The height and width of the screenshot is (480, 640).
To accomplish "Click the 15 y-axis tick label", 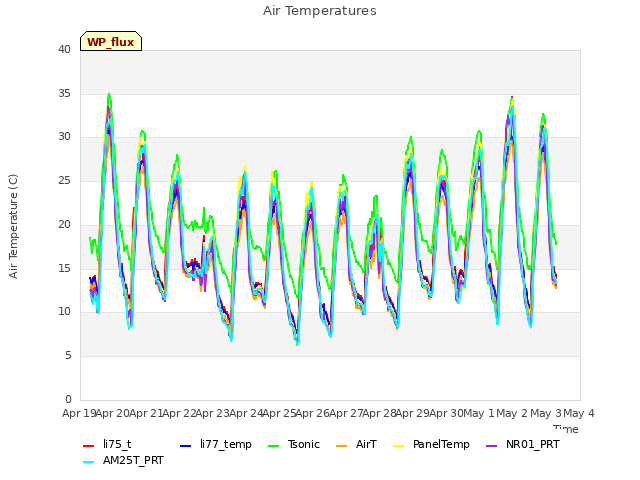I will 64,268.
